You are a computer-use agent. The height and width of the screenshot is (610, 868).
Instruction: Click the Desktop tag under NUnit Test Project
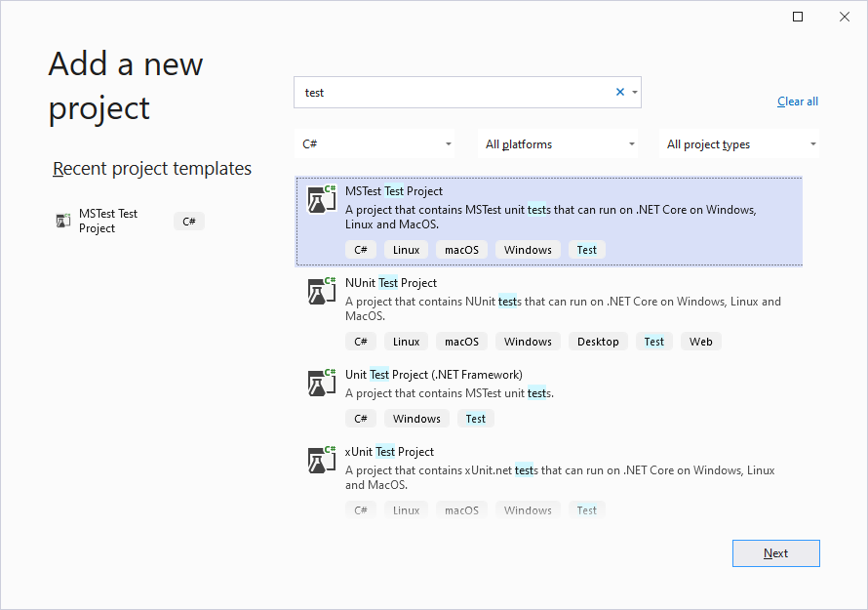pyautogui.click(x=598, y=341)
